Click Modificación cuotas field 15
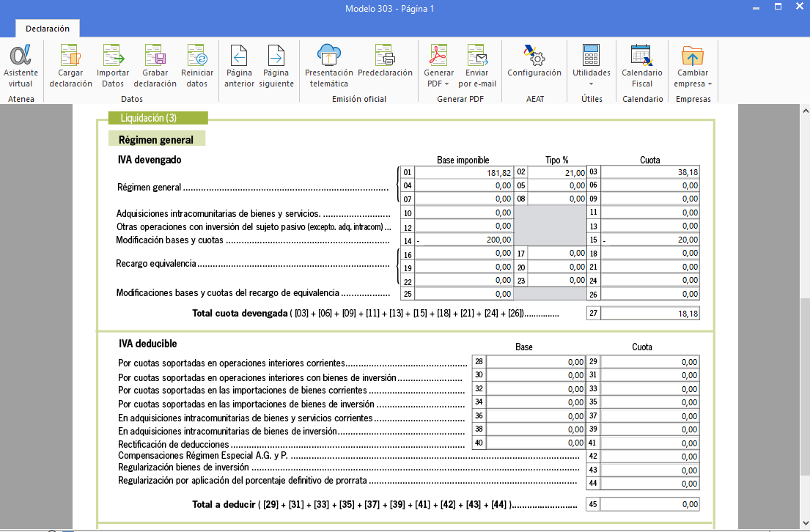 [x=650, y=240]
